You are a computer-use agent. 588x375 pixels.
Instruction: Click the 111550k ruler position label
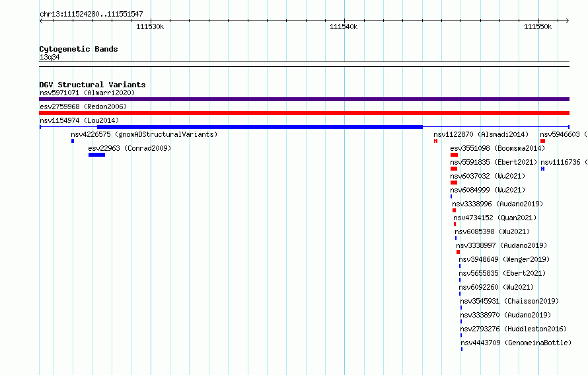tap(538, 26)
